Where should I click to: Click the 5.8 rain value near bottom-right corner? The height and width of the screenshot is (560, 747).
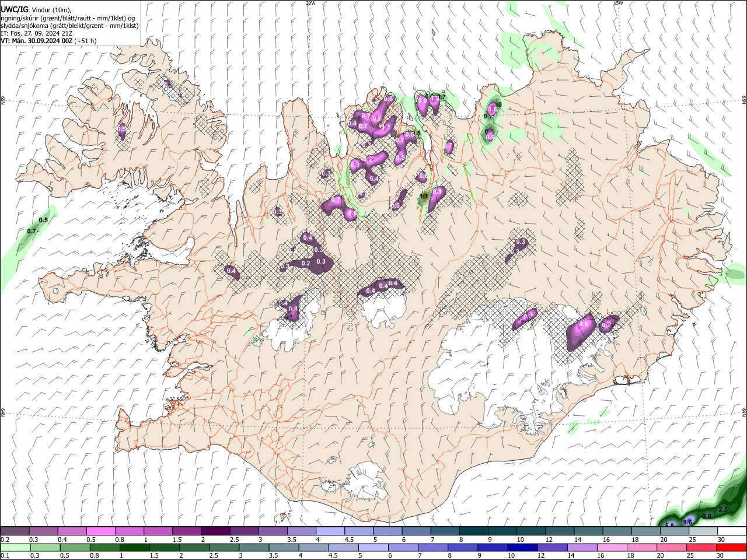tap(669, 526)
